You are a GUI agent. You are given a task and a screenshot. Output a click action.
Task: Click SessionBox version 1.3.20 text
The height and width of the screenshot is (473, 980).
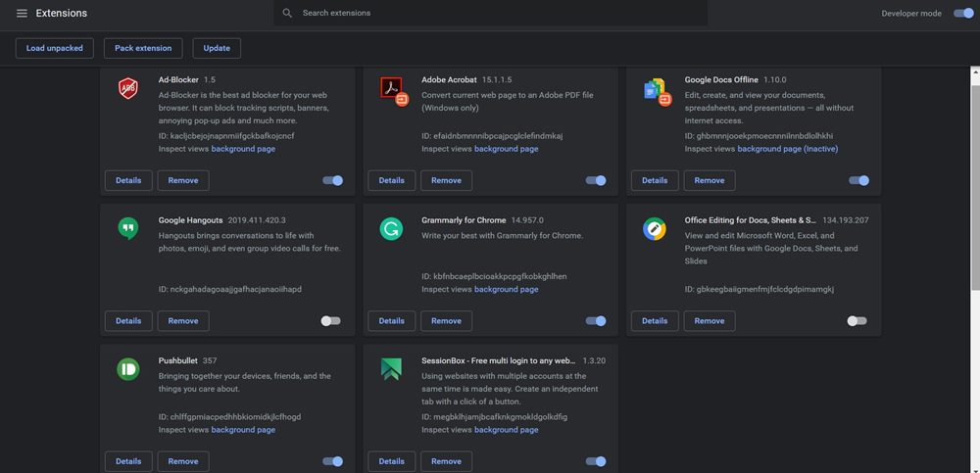(595, 361)
